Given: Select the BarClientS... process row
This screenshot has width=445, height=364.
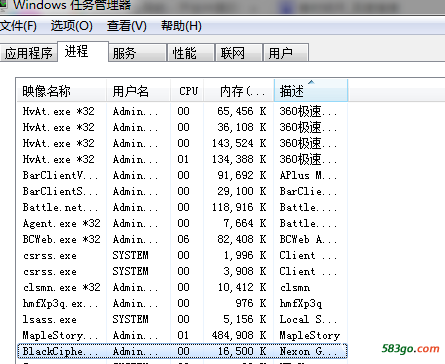Looking at the screenshot, I should tap(182, 191).
